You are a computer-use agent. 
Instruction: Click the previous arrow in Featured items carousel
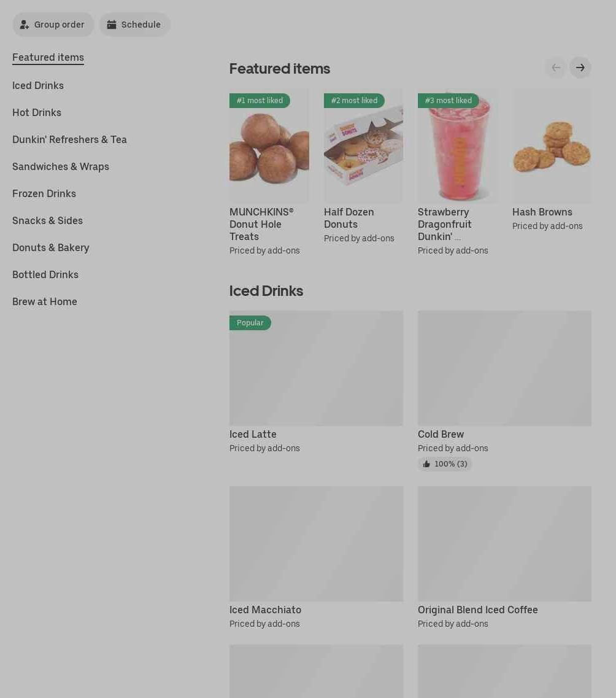click(x=555, y=68)
